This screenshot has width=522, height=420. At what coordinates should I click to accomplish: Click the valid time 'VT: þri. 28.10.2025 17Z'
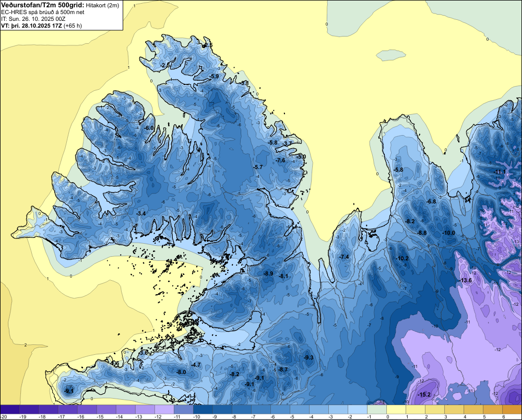pyautogui.click(x=31, y=26)
